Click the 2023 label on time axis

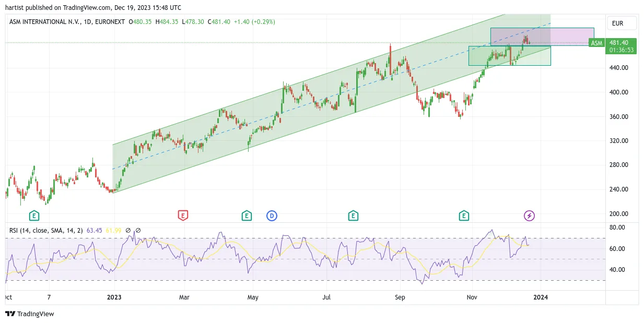click(114, 297)
